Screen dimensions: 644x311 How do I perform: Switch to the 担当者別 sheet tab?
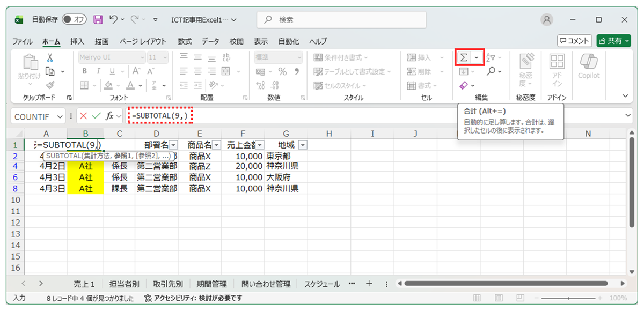pos(124,284)
